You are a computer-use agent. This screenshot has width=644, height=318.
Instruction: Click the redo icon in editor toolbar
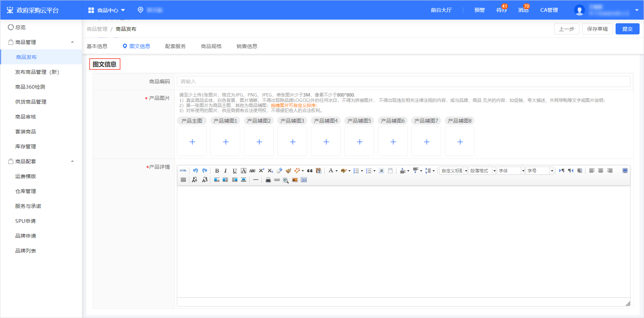(205, 171)
